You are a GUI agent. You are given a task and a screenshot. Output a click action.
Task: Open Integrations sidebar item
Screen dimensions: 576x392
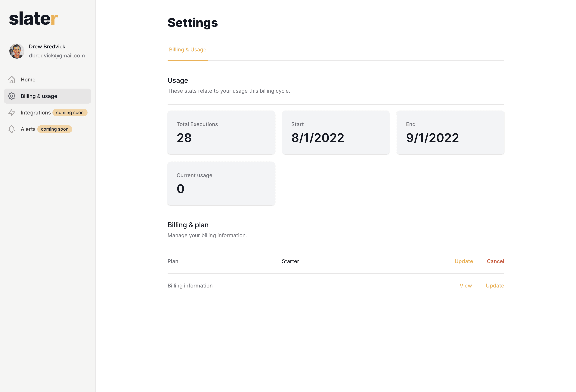[48, 113]
